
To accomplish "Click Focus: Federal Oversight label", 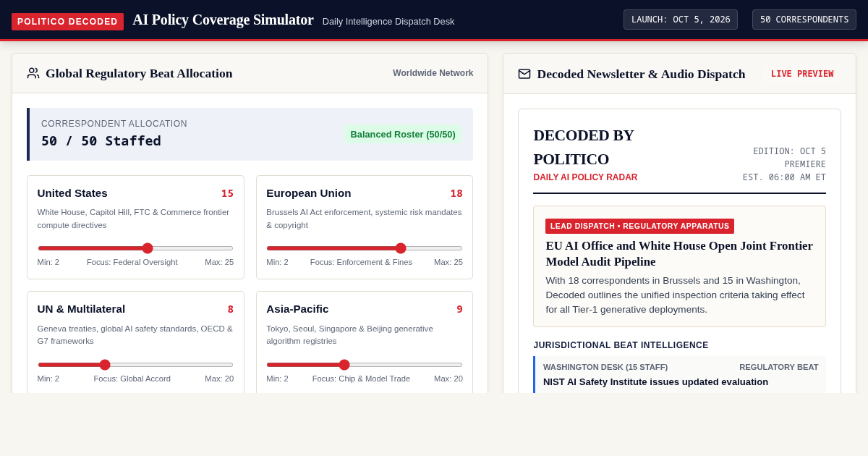I will (132, 262).
